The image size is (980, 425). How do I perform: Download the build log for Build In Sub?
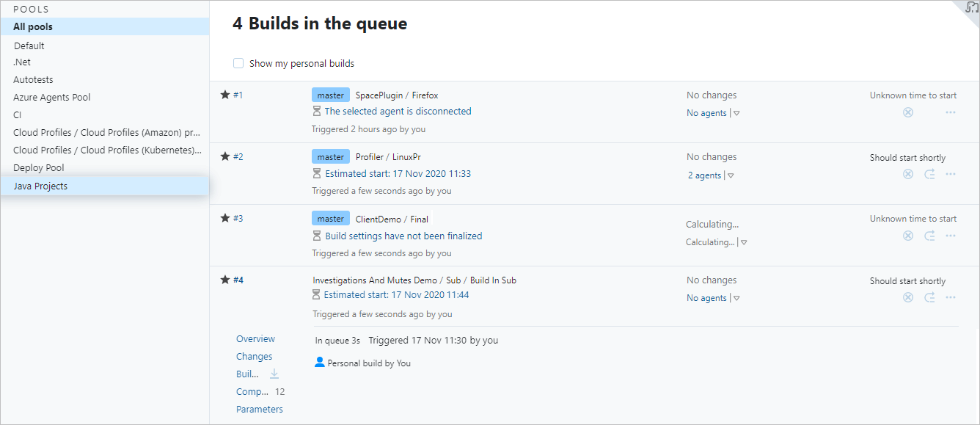(274, 374)
